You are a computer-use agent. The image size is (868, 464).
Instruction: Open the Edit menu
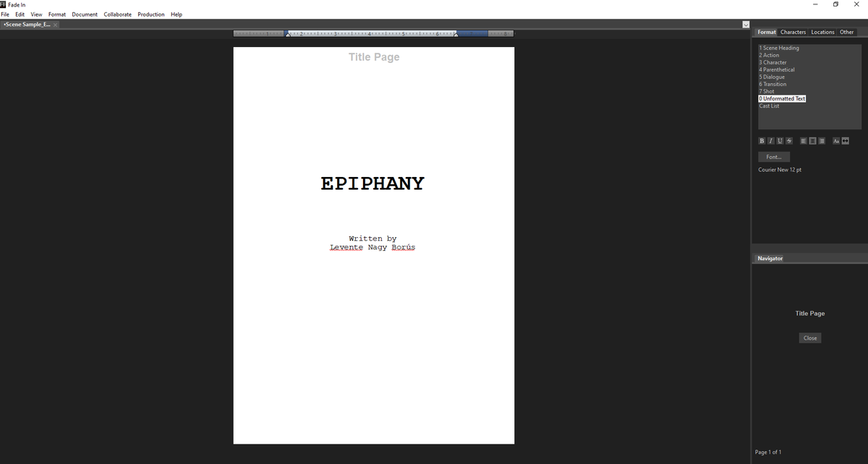pyautogui.click(x=20, y=14)
